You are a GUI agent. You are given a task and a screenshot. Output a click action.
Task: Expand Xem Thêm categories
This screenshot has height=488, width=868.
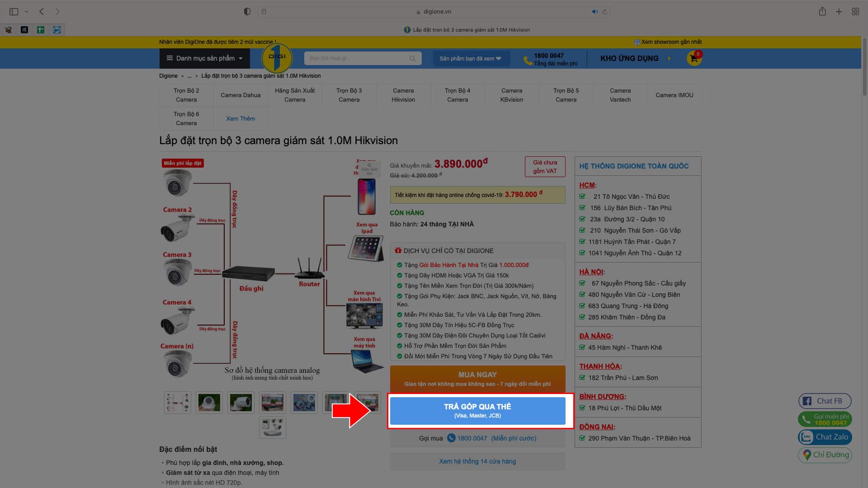click(241, 118)
